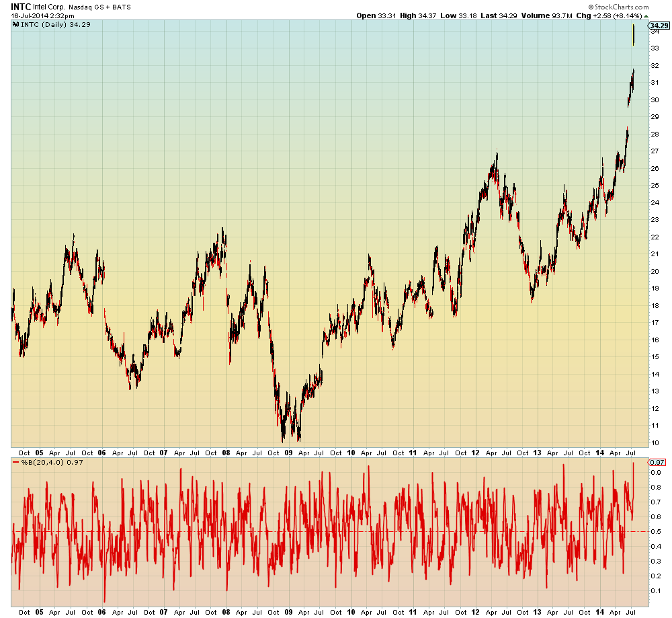Click the 15 label on the price axis
Screen dimensions: 672x618
pos(655,357)
